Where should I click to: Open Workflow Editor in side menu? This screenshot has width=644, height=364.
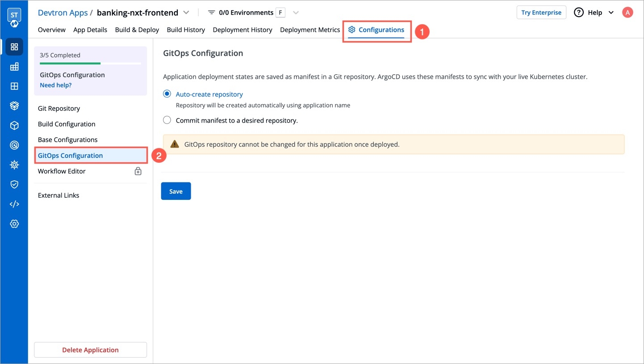point(62,171)
